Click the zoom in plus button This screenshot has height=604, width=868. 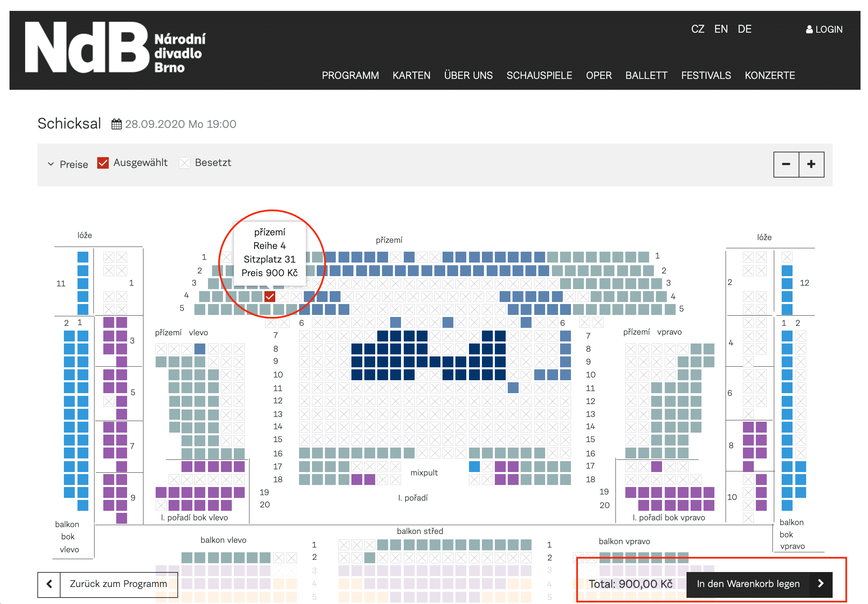tap(811, 164)
